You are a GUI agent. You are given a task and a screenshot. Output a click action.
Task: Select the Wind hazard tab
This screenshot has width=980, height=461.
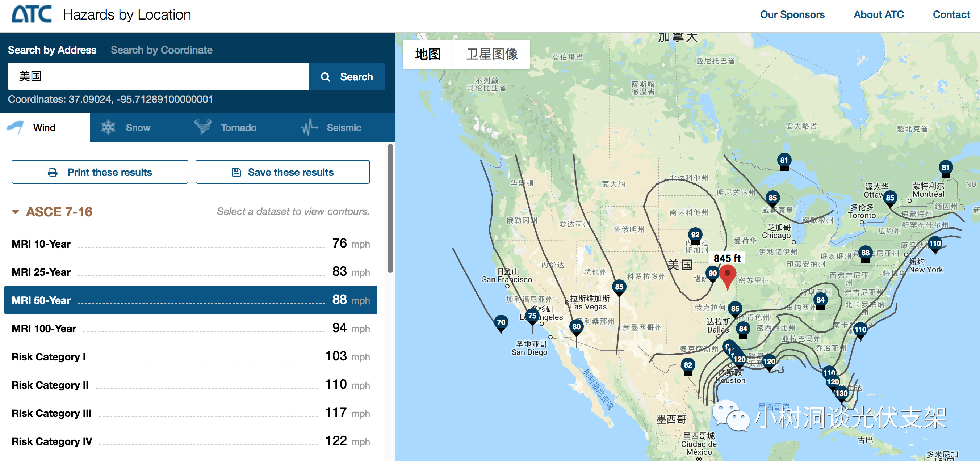pyautogui.click(x=45, y=127)
